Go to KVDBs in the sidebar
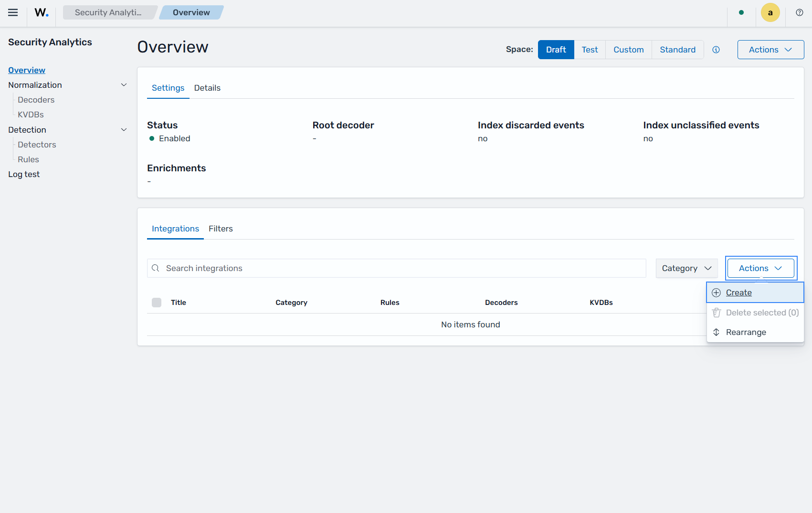This screenshot has height=513, width=812. coord(31,115)
